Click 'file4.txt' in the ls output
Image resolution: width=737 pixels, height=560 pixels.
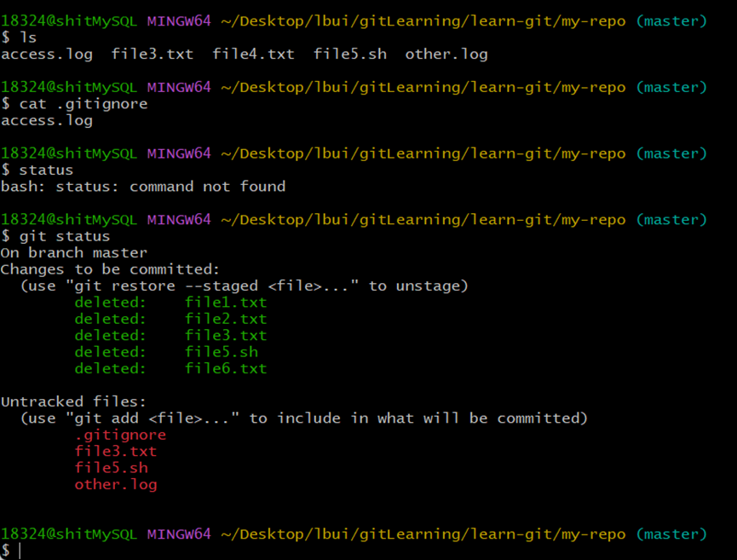(x=253, y=55)
